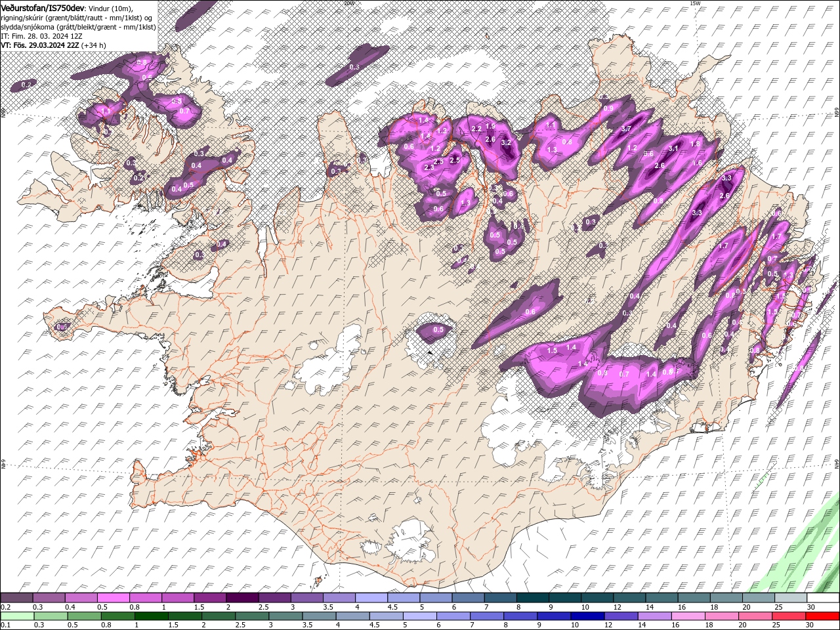Click the 2.2 snowfall value label

(x=476, y=129)
